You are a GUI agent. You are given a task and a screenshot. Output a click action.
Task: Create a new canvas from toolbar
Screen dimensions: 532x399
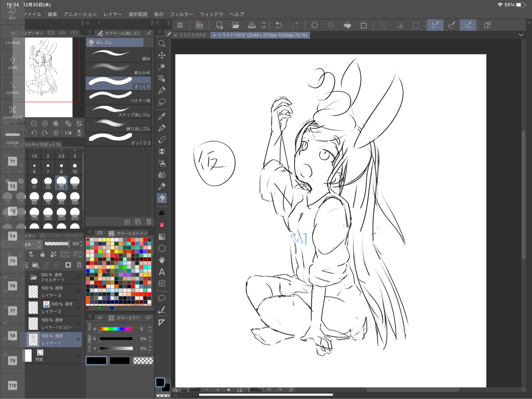pos(219,25)
